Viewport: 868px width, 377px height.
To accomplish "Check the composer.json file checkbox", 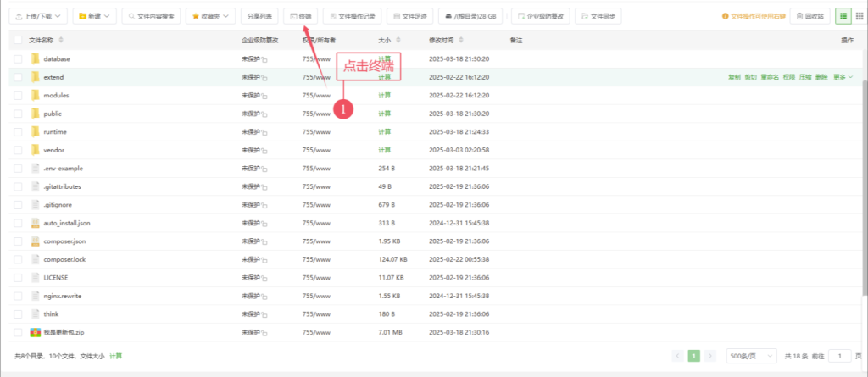I will click(19, 241).
